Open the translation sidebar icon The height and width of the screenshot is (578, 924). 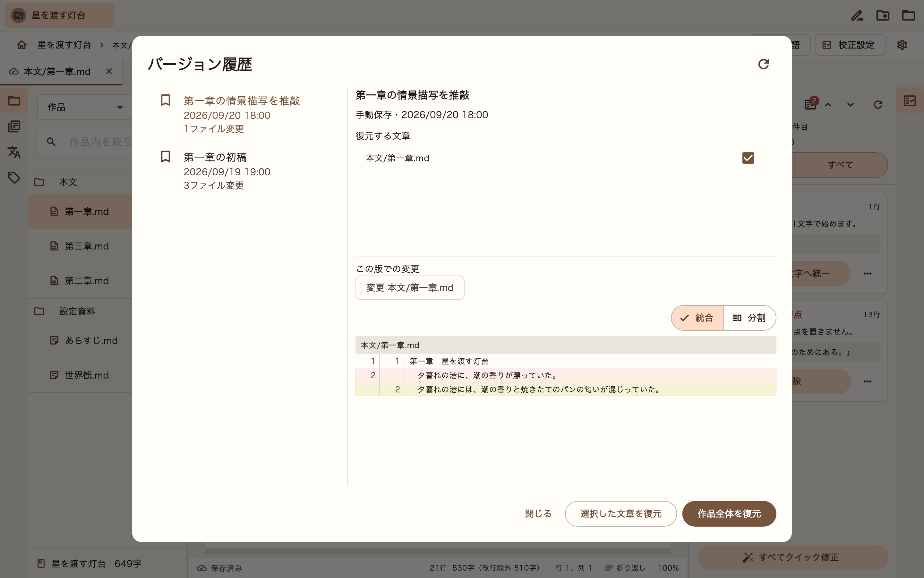tap(14, 152)
